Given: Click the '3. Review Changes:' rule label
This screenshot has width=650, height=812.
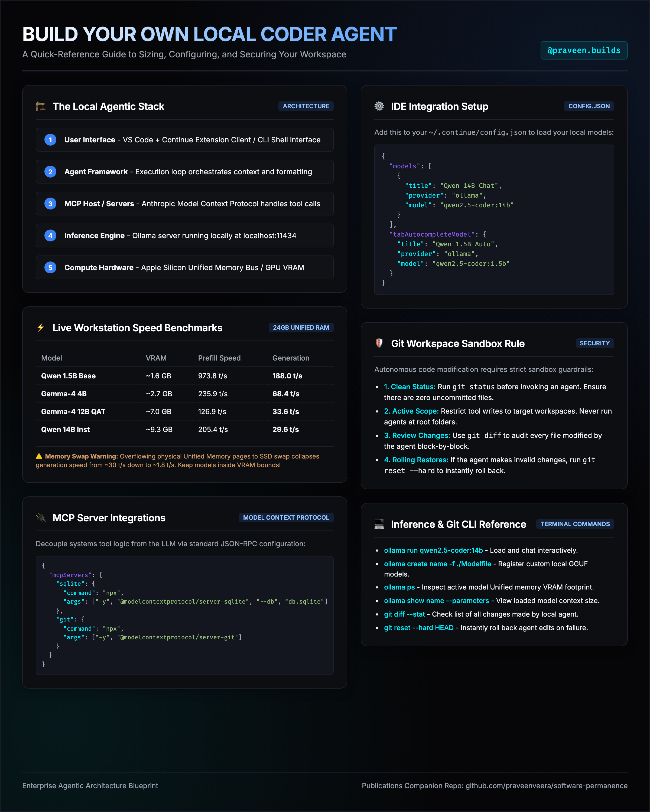Looking at the screenshot, I should coord(417,436).
